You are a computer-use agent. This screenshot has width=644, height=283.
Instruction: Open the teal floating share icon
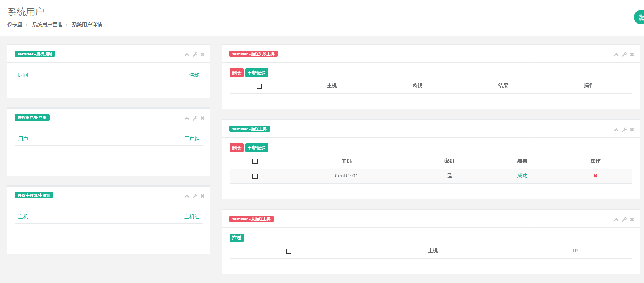pos(639,17)
